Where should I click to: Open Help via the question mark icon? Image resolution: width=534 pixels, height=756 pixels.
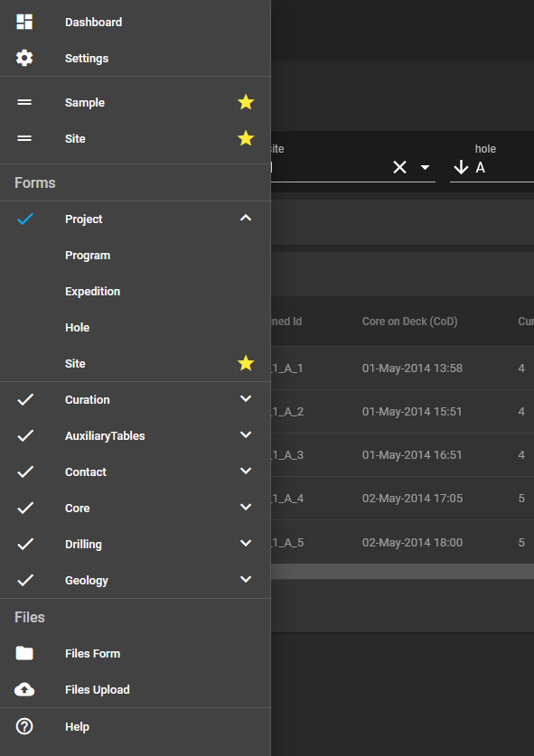click(x=23, y=726)
